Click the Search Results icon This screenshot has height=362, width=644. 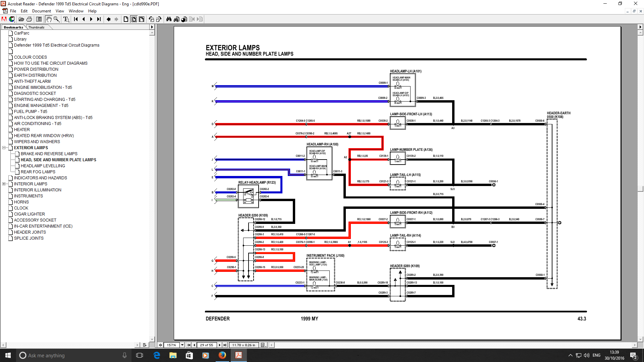click(184, 19)
